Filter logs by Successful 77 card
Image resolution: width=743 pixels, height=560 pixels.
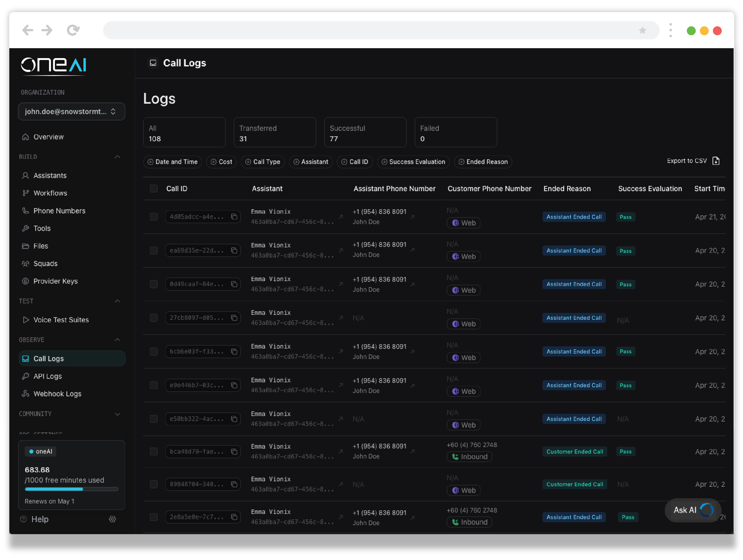tap(365, 132)
